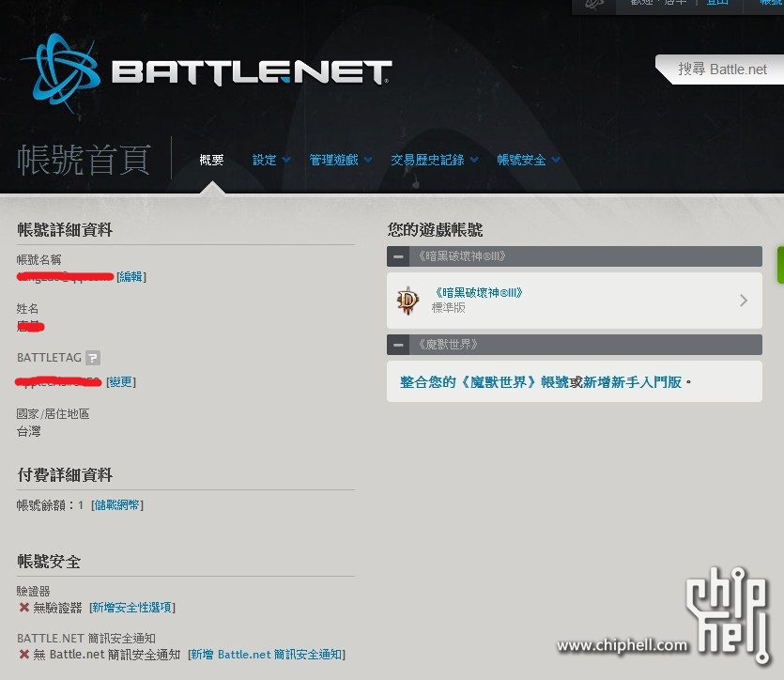Expand the 設定 dropdown menu
The width and height of the screenshot is (784, 680).
(x=271, y=160)
